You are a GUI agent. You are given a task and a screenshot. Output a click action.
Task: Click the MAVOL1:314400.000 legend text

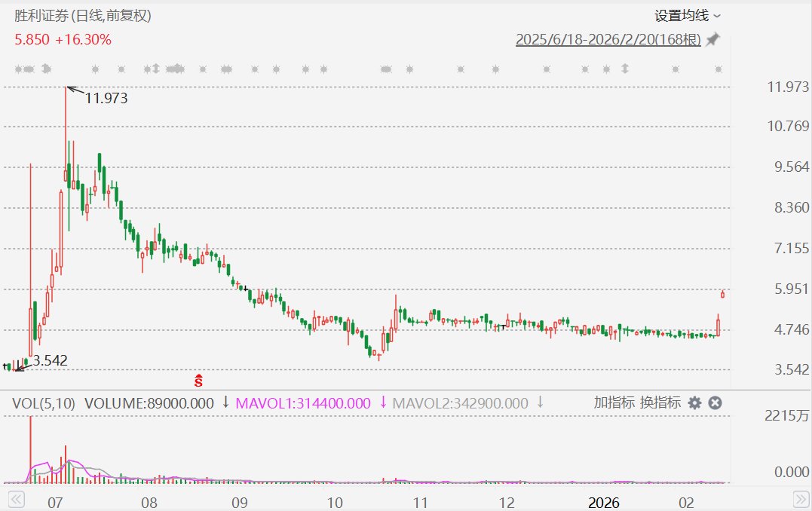pos(303,403)
